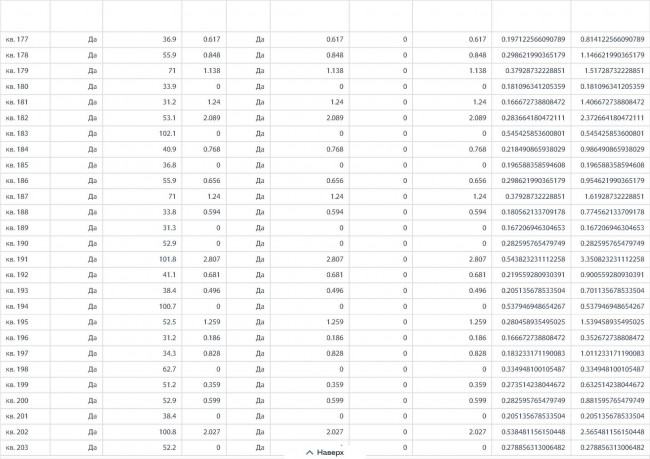Image resolution: width=650 pixels, height=459 pixels.
Task: Select the row label кв. 203
Action: [x=17, y=447]
